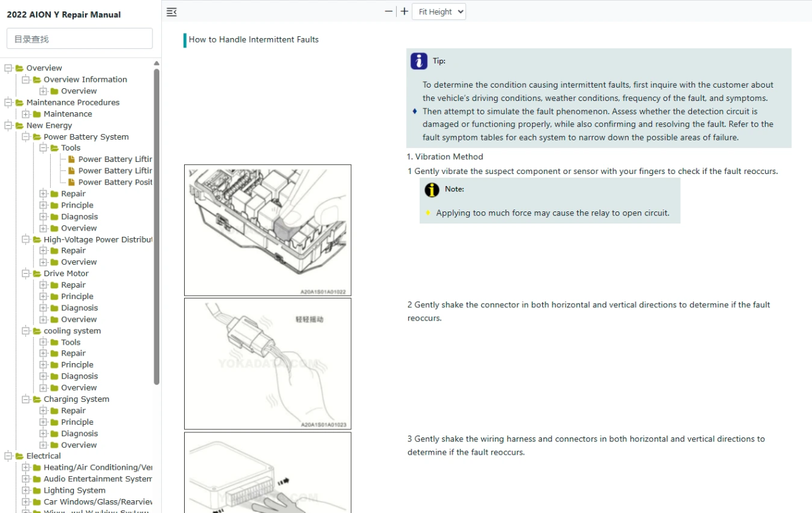Expand the Lighting System folder
The width and height of the screenshot is (812, 513).
tap(26, 490)
